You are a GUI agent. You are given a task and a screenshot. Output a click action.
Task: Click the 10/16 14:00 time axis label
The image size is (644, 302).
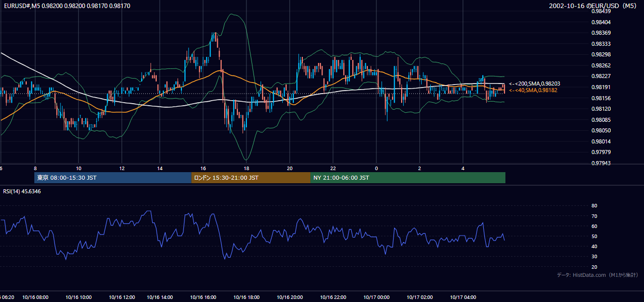pos(159,297)
